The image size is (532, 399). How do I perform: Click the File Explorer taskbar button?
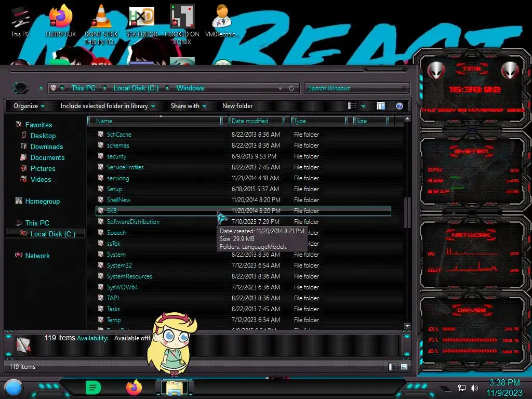pos(175,388)
